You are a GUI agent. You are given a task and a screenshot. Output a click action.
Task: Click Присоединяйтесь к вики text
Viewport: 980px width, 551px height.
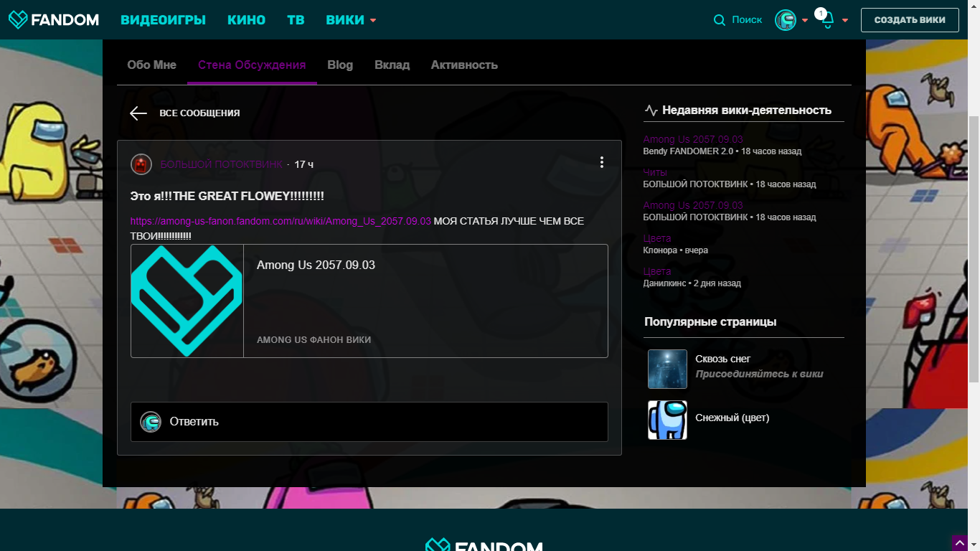coord(759,374)
